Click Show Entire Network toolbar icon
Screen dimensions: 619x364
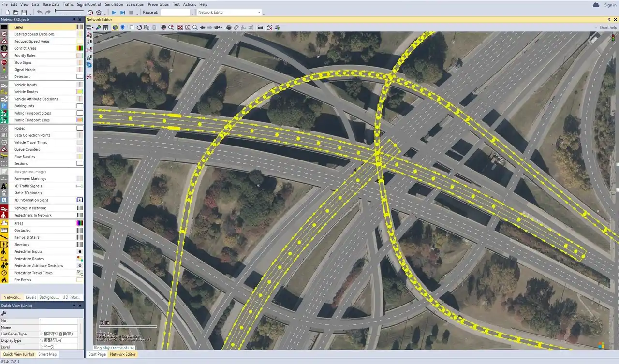coord(180,28)
